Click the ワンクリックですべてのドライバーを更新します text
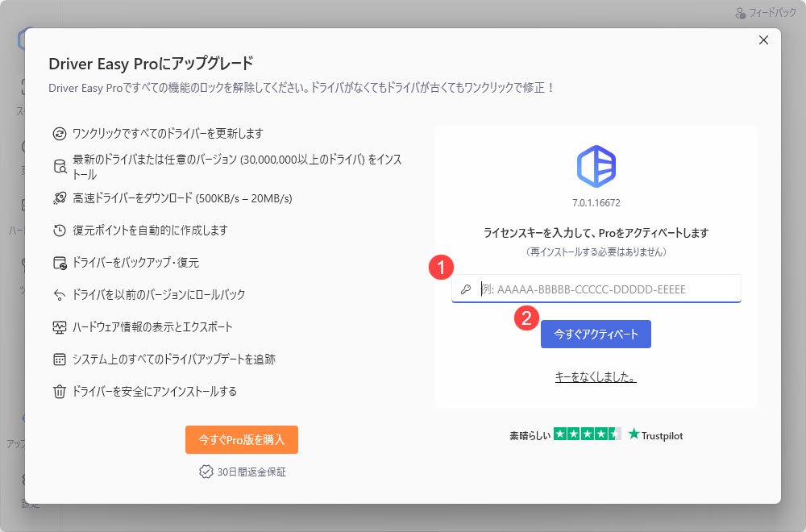The image size is (806, 532). pyautogui.click(x=168, y=134)
